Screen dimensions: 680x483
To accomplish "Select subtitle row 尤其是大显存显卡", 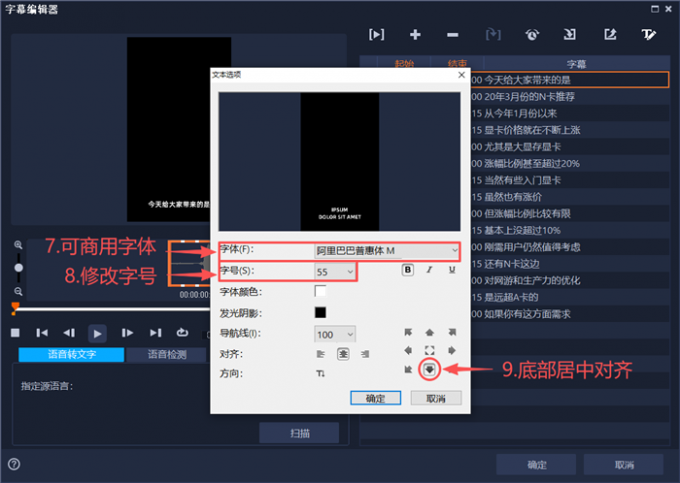I will pos(570,147).
